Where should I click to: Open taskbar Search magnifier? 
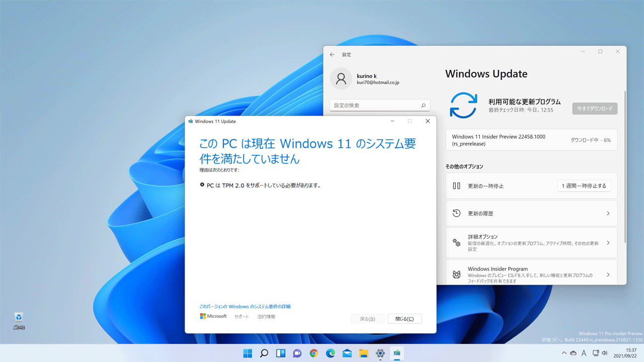[264, 353]
